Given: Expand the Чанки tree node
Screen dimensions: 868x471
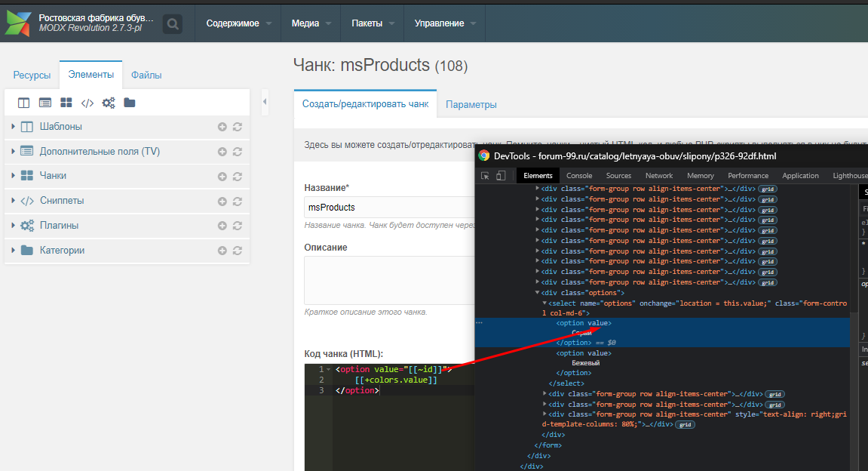Looking at the screenshot, I should pyautogui.click(x=13, y=175).
